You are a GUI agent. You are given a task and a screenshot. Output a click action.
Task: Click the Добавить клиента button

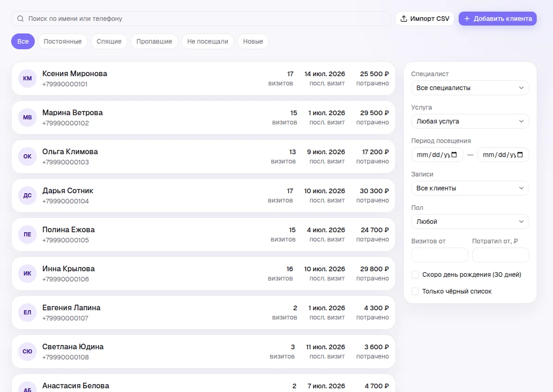pos(498,19)
